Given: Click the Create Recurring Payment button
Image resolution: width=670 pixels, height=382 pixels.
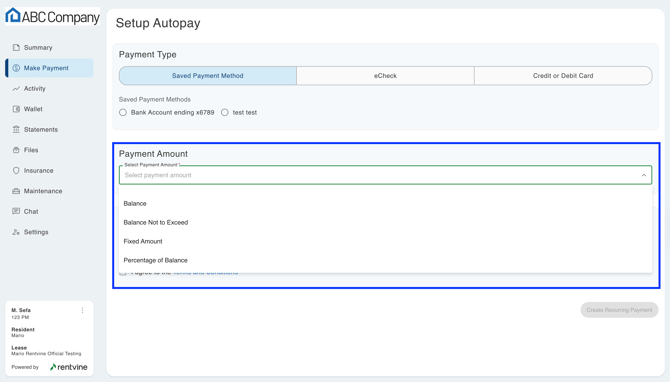Looking at the screenshot, I should pyautogui.click(x=619, y=310).
